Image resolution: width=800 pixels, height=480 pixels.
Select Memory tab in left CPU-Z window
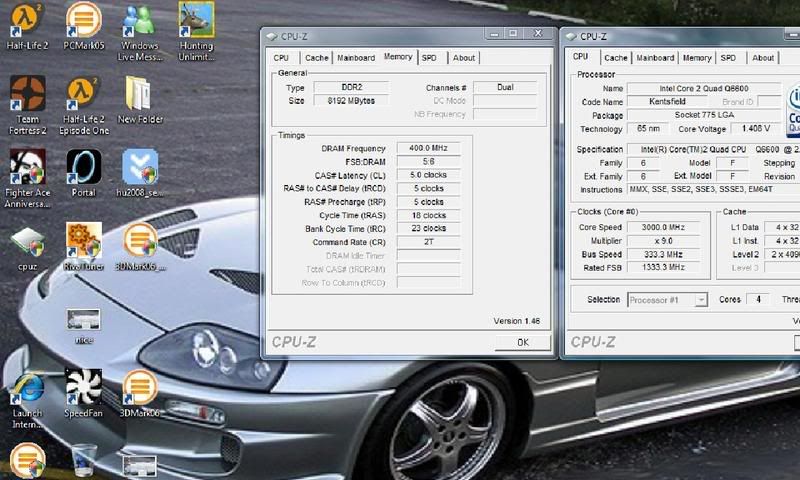tap(398, 57)
